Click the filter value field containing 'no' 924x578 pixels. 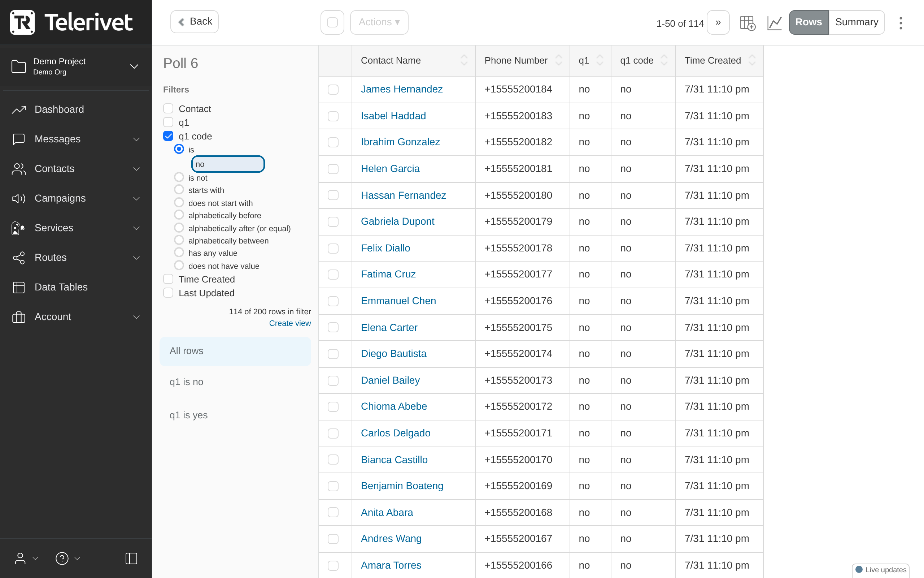tap(228, 164)
